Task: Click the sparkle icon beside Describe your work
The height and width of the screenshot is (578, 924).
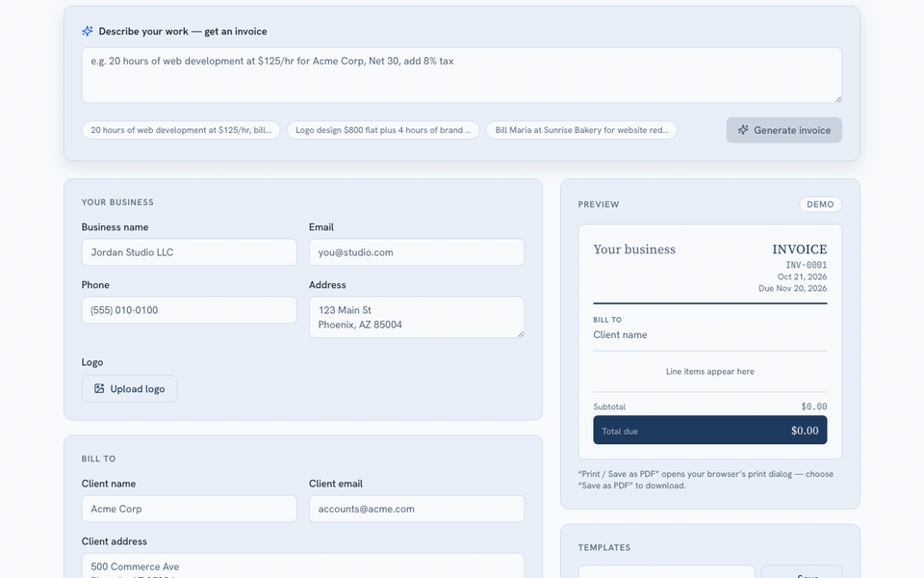Action: (88, 31)
